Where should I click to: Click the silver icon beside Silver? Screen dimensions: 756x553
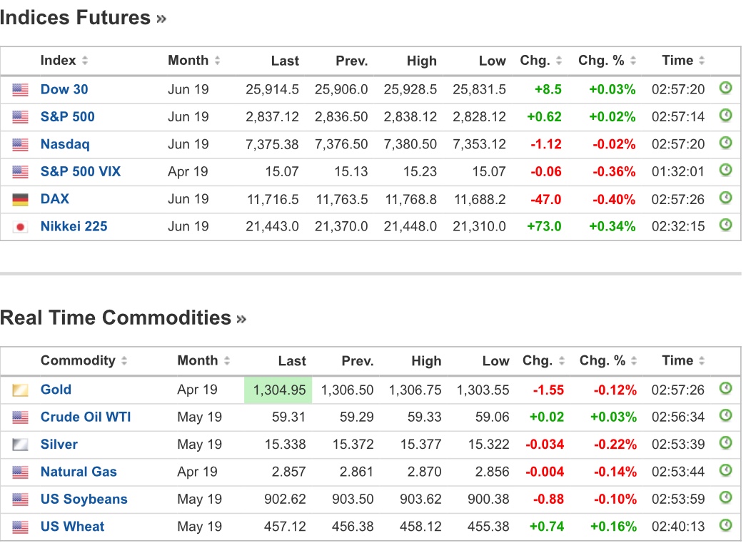tap(20, 445)
